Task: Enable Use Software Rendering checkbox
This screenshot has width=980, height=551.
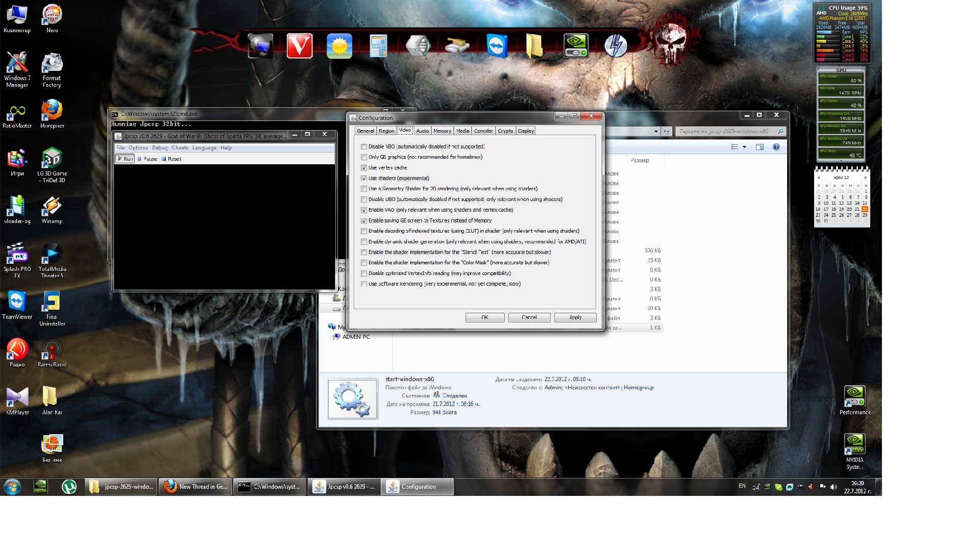Action: pyautogui.click(x=364, y=284)
